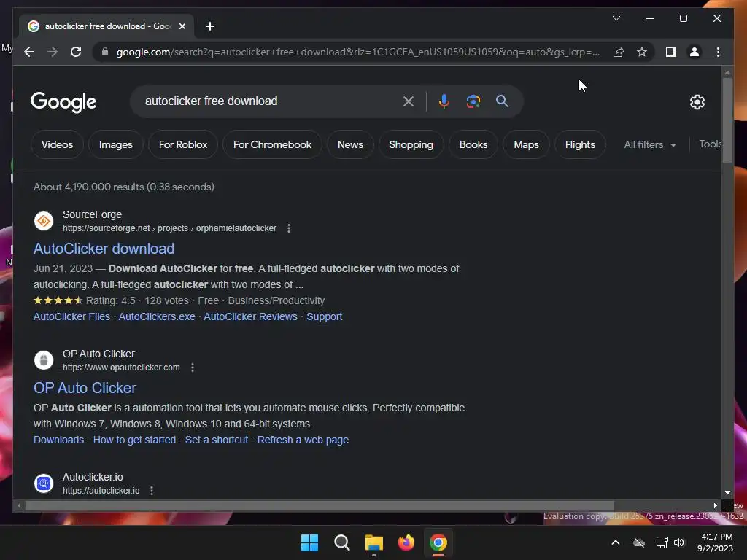
Task: Open SourceForge result options menu
Action: pos(289,228)
